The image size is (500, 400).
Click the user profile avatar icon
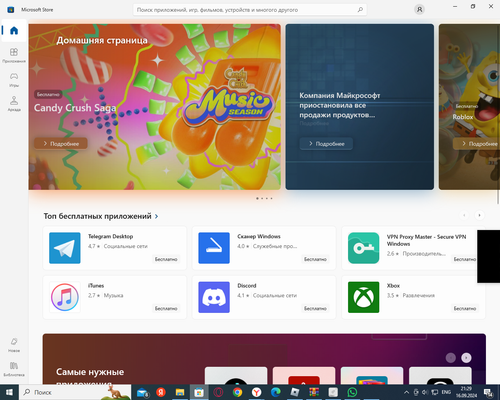pyautogui.click(x=419, y=10)
